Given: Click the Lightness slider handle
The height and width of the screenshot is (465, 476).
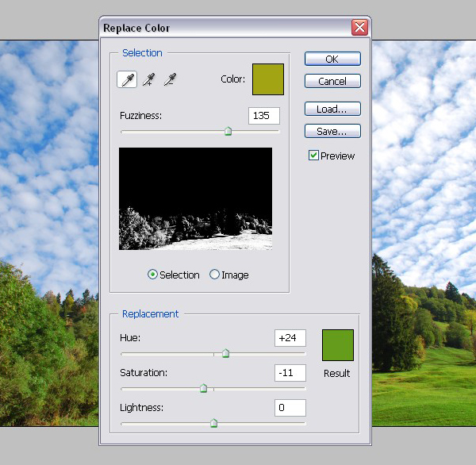Looking at the screenshot, I should coord(213,423).
